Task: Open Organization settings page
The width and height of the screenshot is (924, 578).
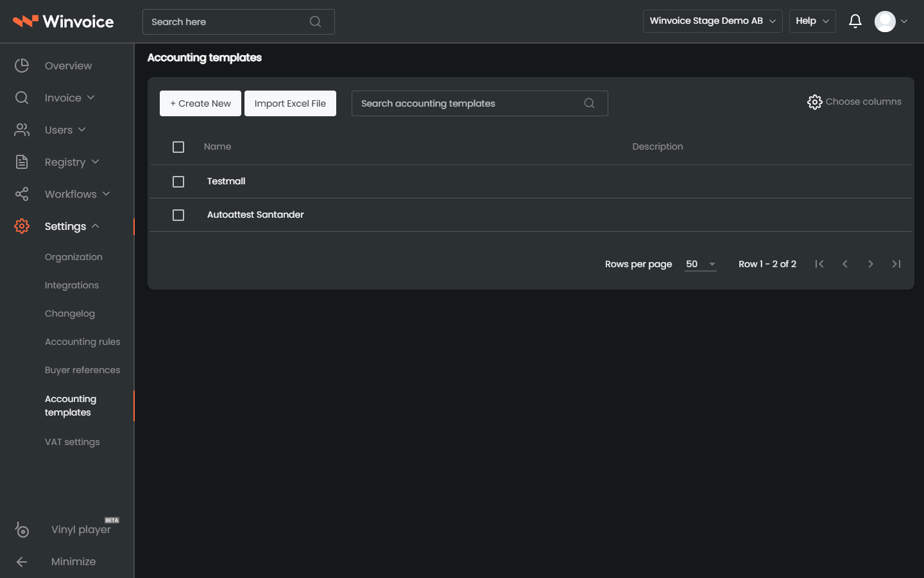Action: (x=74, y=257)
